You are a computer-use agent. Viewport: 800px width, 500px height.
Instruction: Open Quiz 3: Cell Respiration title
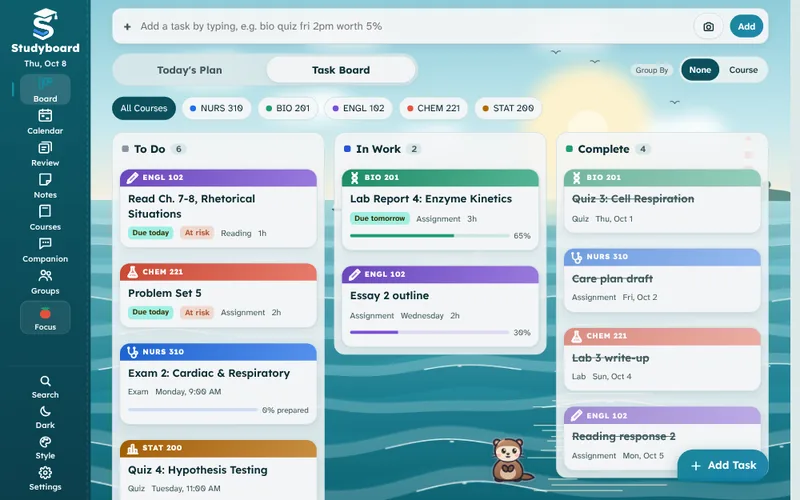pyautogui.click(x=633, y=199)
